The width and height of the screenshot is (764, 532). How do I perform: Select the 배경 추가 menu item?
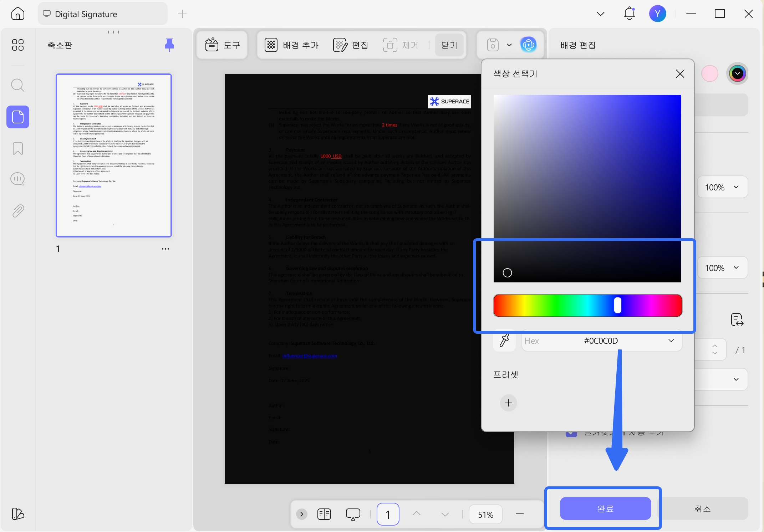click(x=292, y=45)
